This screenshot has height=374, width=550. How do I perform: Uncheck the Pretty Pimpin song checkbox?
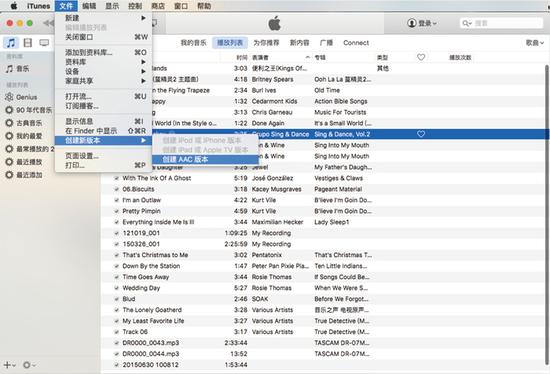116,211
